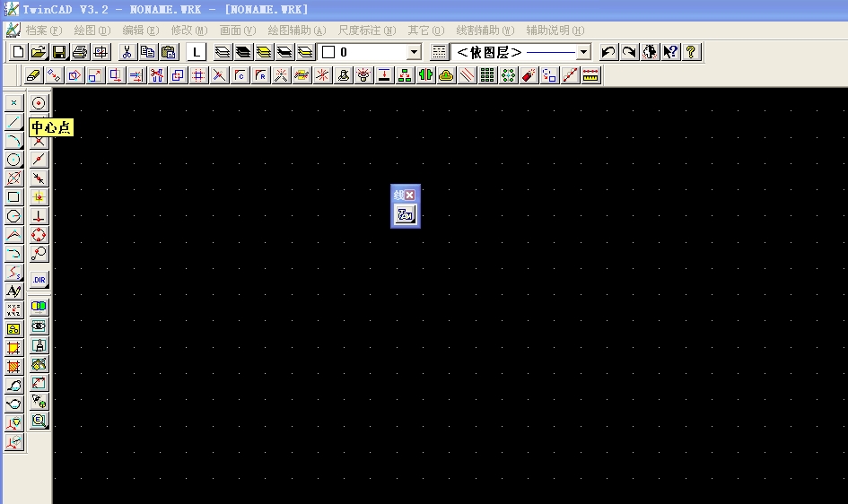Cut selection with scissors icon
Image resolution: width=848 pixels, height=504 pixels.
coord(127,52)
